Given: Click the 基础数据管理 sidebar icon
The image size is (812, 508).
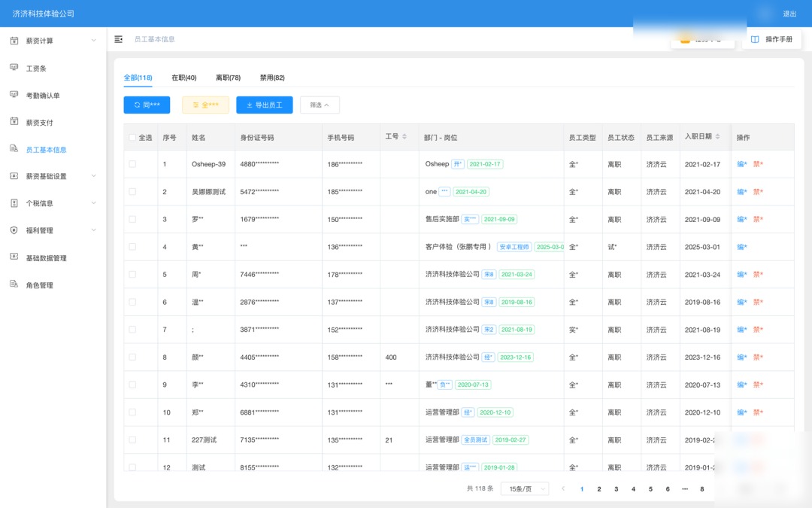Looking at the screenshot, I should (14, 257).
